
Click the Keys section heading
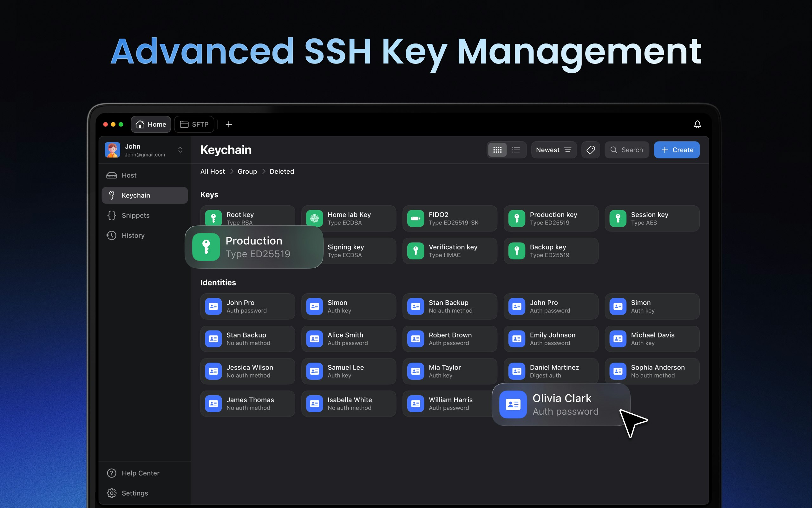pyautogui.click(x=209, y=195)
